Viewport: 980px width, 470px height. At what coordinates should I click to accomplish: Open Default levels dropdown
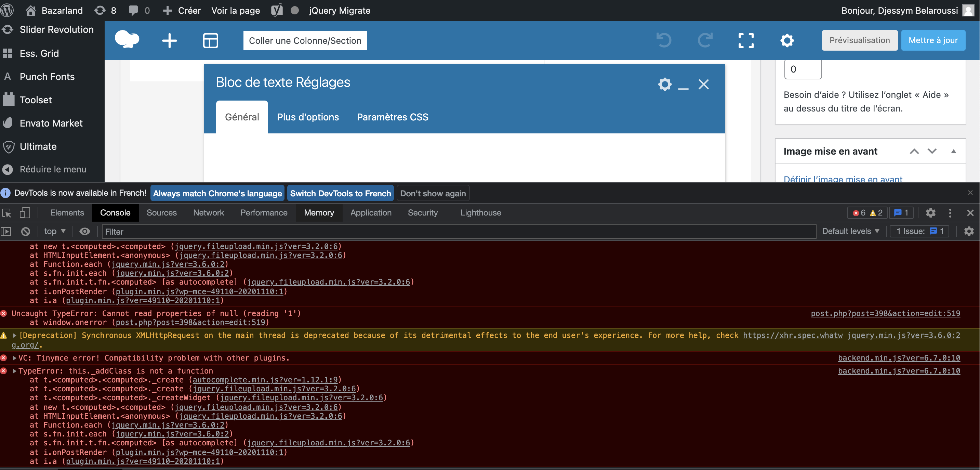coord(851,231)
